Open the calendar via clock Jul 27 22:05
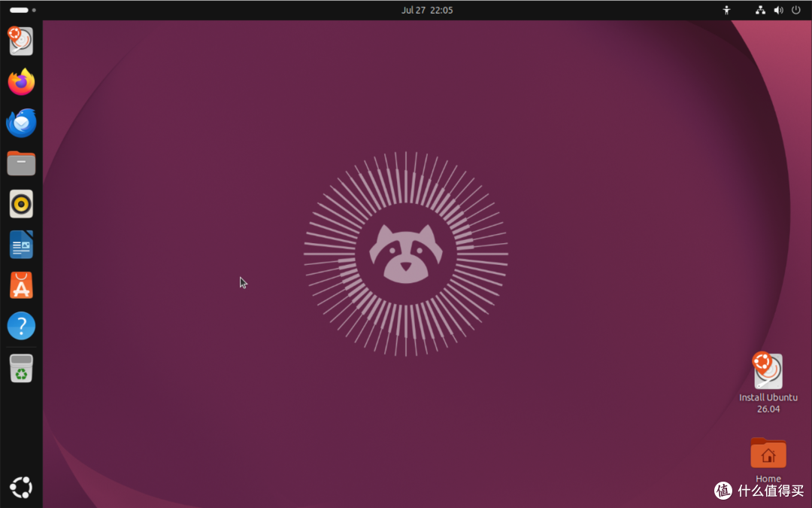Screen dimensions: 812x508 pyautogui.click(x=427, y=10)
